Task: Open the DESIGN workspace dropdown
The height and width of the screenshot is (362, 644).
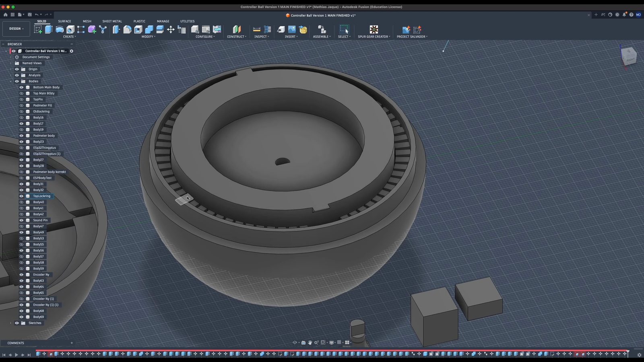Action: [16, 29]
